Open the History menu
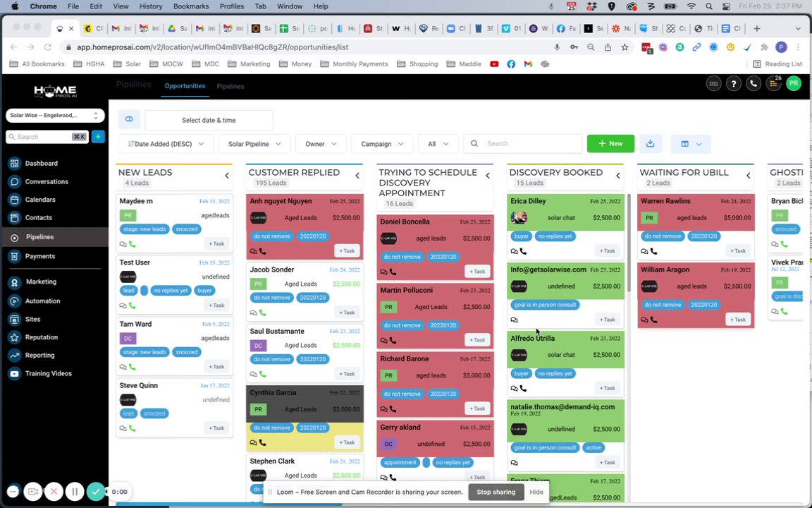 [151, 6]
